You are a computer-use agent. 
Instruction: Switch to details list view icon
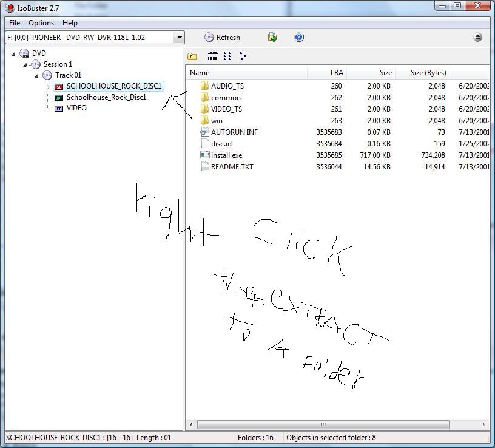[212, 56]
